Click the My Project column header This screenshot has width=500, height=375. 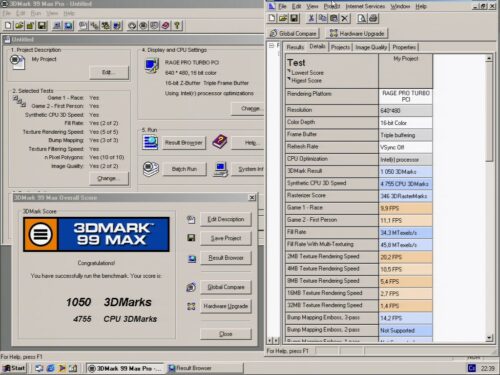(x=406, y=71)
